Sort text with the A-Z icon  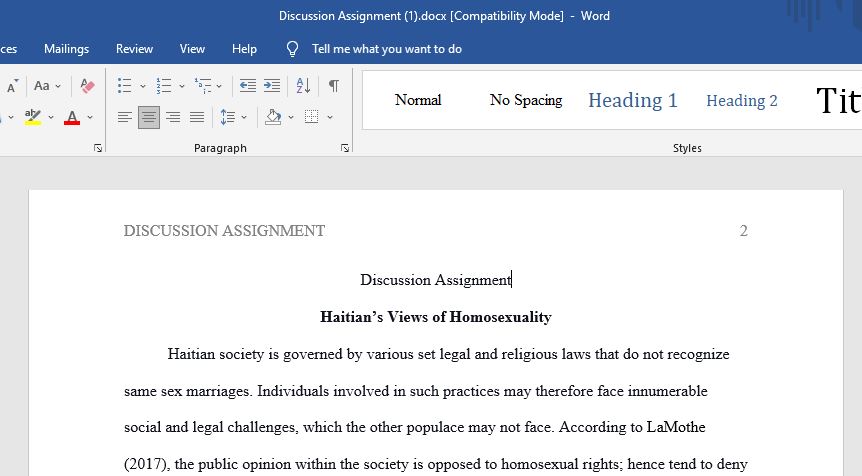(x=303, y=86)
